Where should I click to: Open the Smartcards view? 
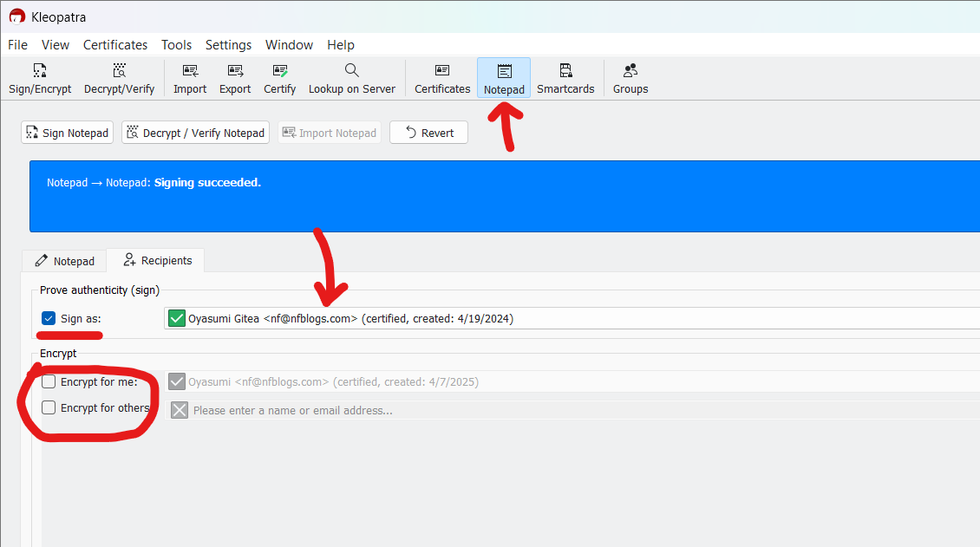[565, 78]
